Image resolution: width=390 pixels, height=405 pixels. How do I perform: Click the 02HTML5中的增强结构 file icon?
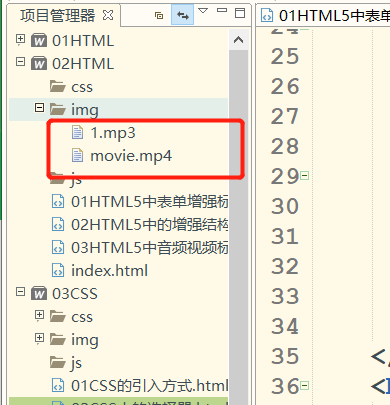[58, 224]
